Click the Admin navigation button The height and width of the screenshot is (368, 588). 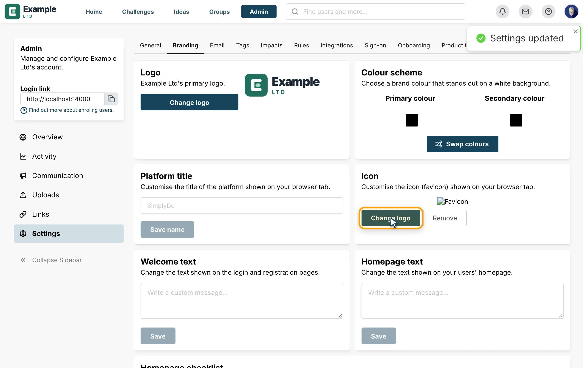259,11
